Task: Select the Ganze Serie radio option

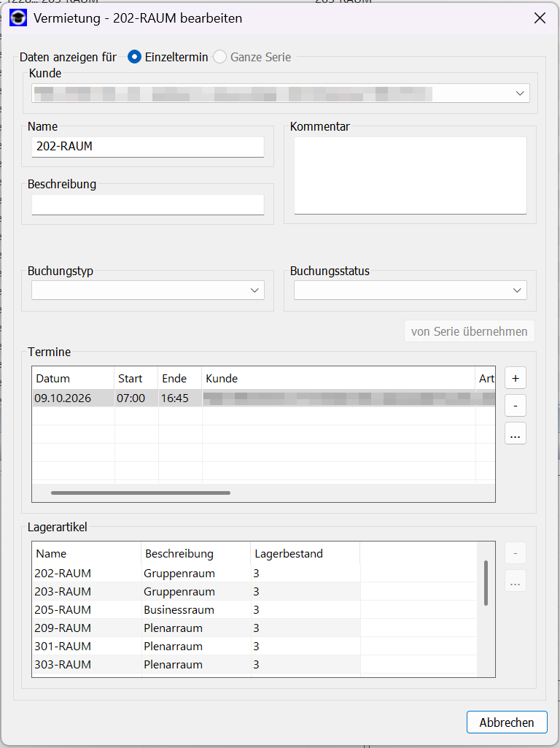Action: [219, 57]
